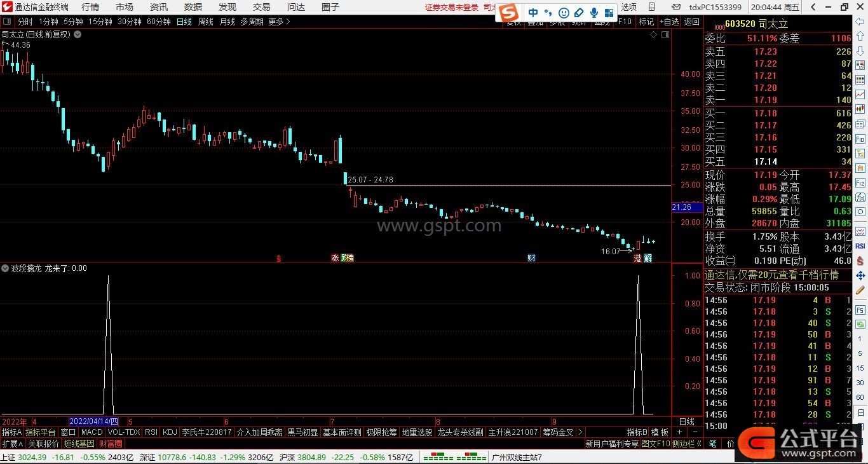Open the 扩展 dropdown at bottom left
The width and height of the screenshot is (868, 464).
coord(12,444)
